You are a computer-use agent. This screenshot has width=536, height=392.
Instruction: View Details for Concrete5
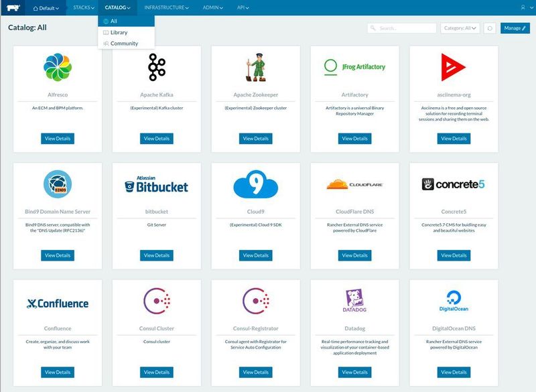click(x=454, y=255)
